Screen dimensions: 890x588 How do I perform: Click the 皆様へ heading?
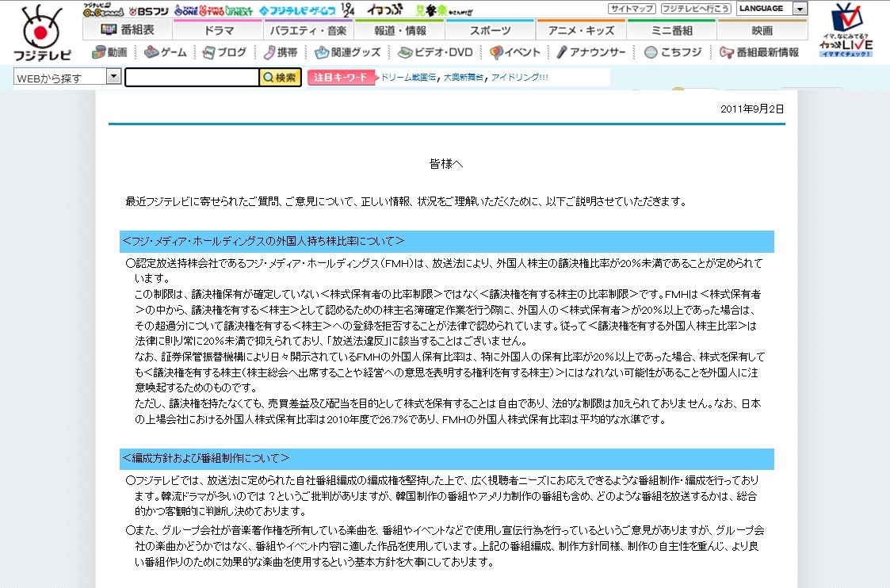(446, 164)
